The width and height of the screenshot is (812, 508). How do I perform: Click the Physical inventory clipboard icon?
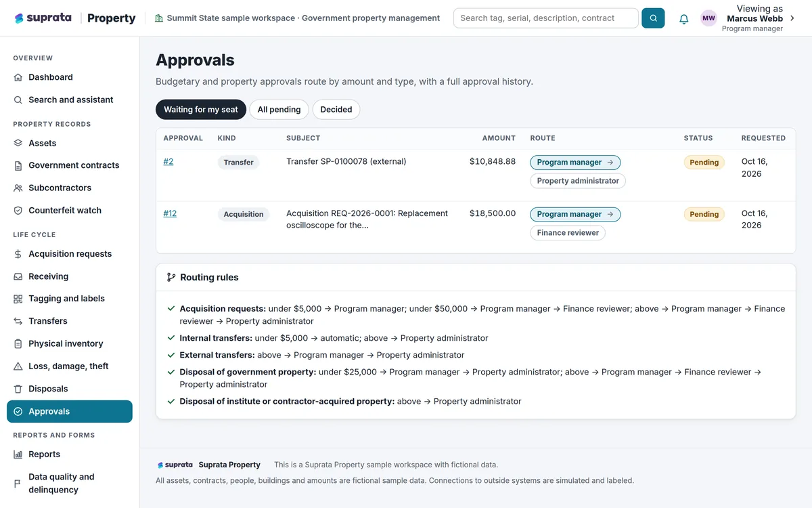tap(18, 343)
